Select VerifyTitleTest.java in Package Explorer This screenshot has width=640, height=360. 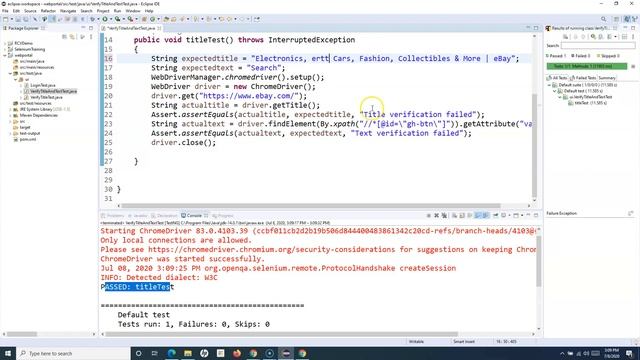click(x=46, y=98)
